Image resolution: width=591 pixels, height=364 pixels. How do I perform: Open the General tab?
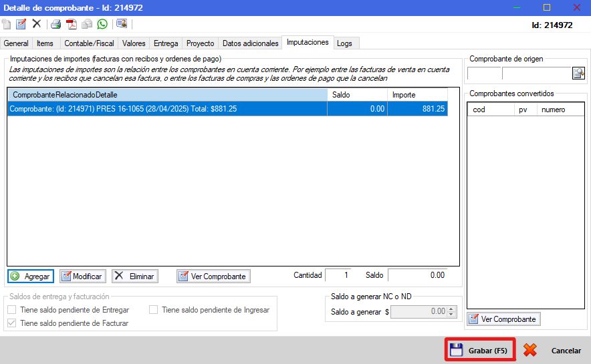tap(16, 43)
